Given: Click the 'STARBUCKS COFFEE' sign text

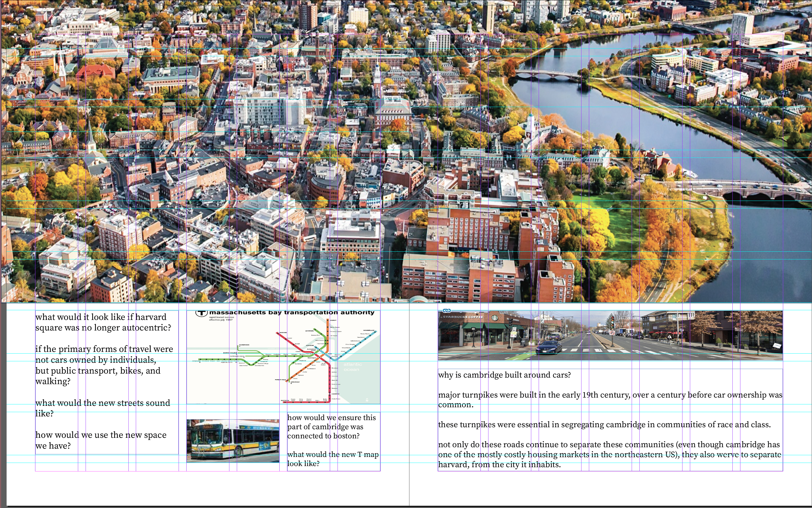Looking at the screenshot, I should pos(463,317).
